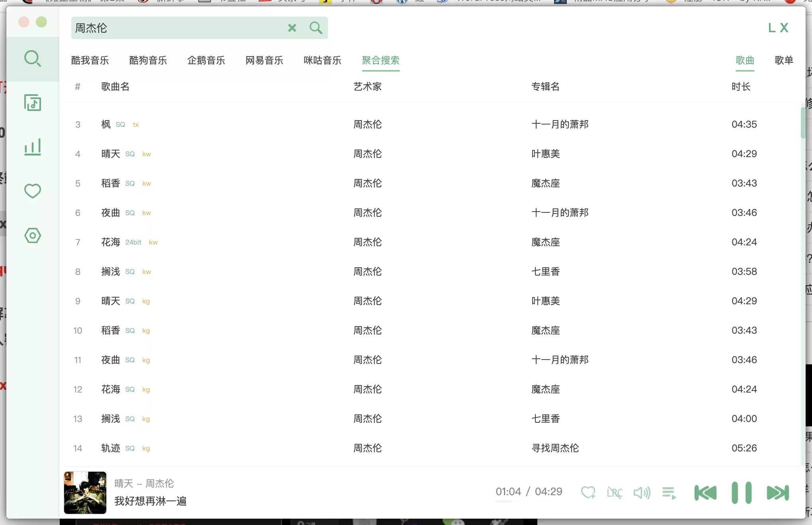
Task: Click the album cover thumbnail in player
Action: pyautogui.click(x=85, y=493)
